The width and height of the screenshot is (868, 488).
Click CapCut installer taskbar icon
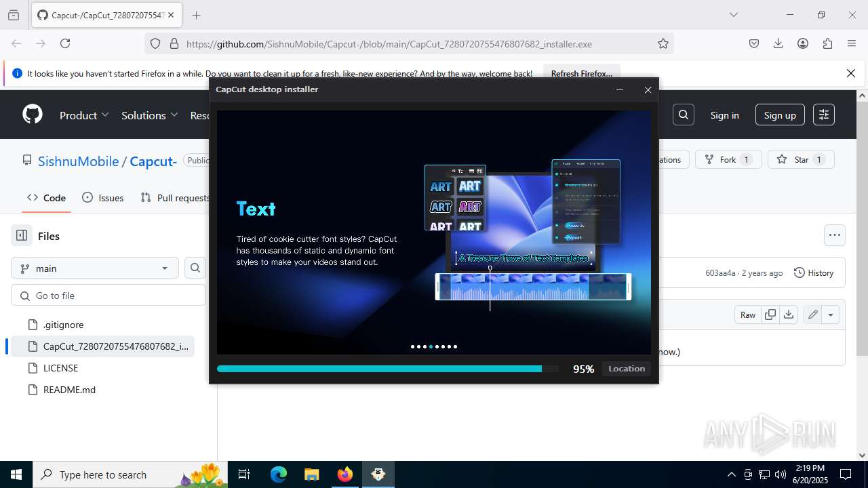[378, 474]
